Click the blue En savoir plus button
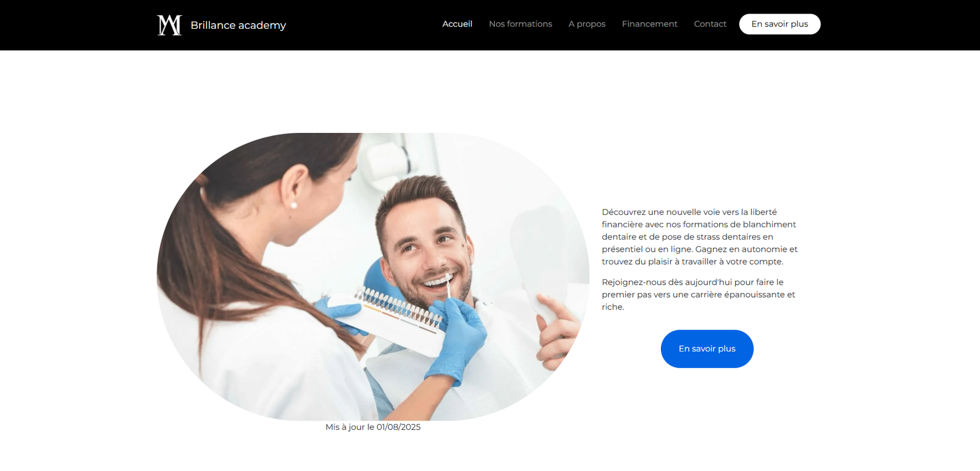Screen dimensions: 980x471 (x=707, y=349)
